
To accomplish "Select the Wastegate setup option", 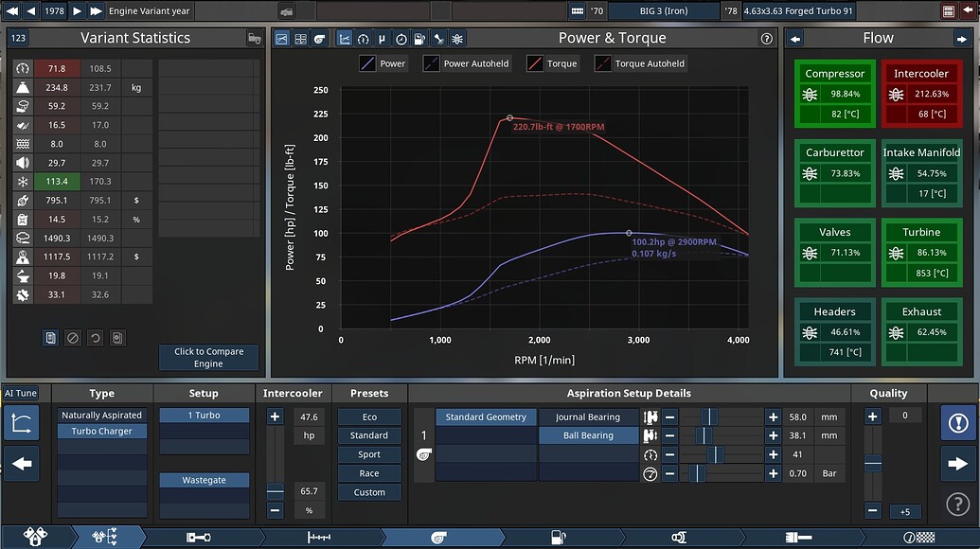I will click(204, 480).
